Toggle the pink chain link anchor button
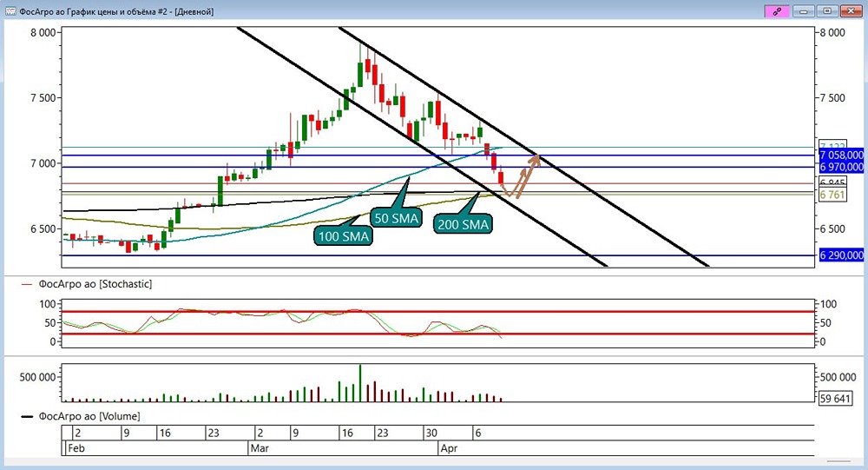The width and height of the screenshot is (868, 470). pos(777,11)
